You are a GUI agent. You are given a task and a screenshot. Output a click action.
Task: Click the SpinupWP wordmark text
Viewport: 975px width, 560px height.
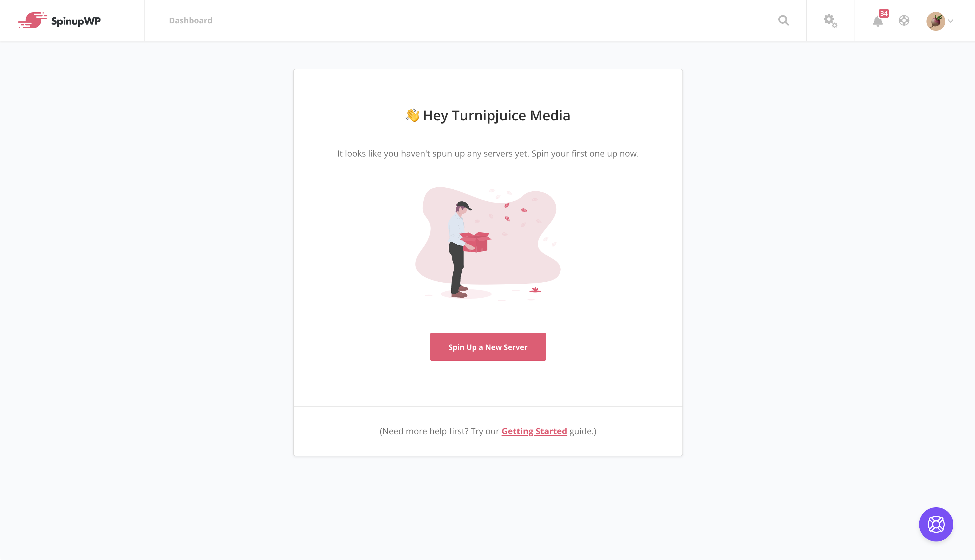76,21
